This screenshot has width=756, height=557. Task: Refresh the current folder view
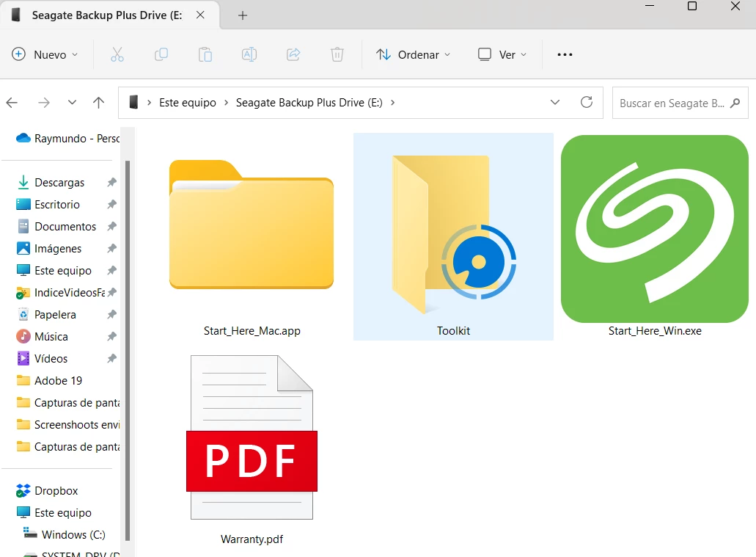pos(587,102)
